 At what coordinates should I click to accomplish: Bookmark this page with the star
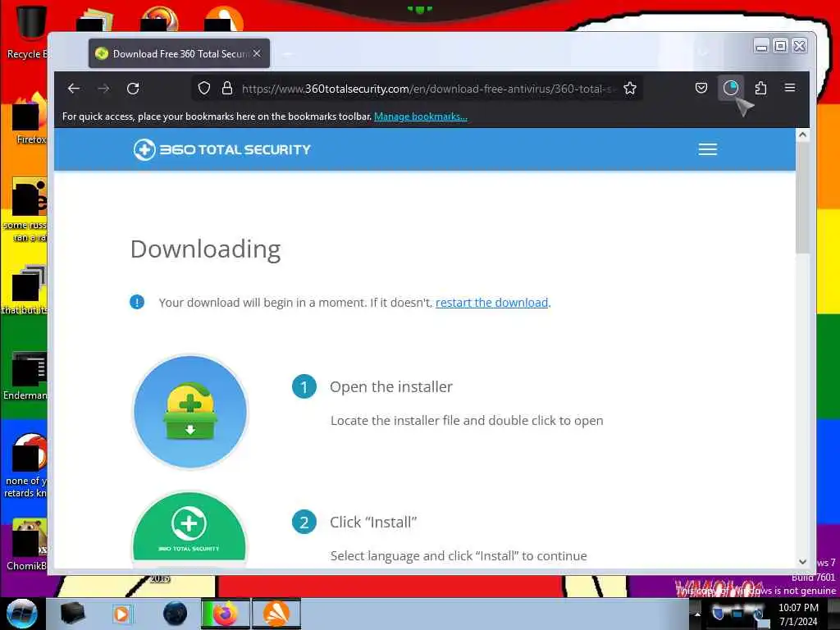coord(630,89)
